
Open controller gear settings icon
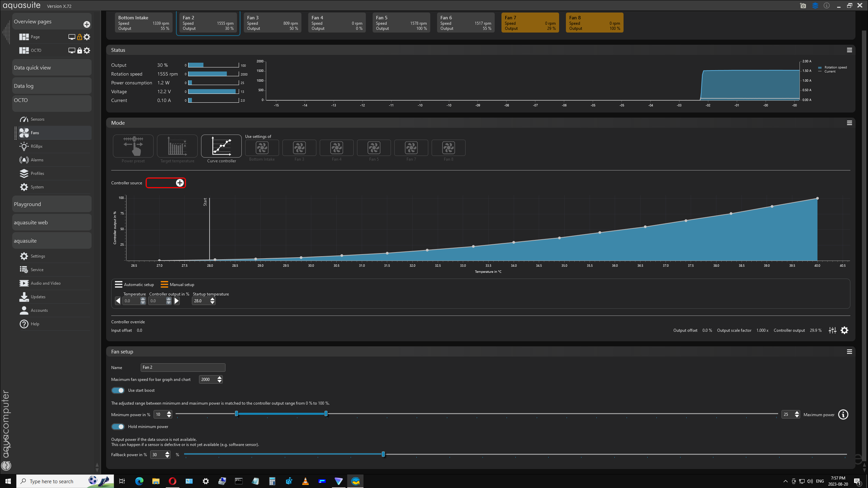pos(845,330)
